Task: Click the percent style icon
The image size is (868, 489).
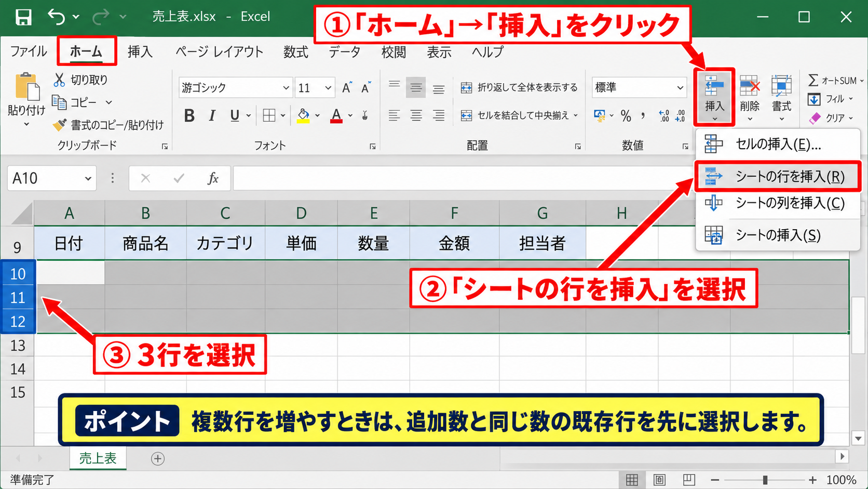Action: [626, 115]
